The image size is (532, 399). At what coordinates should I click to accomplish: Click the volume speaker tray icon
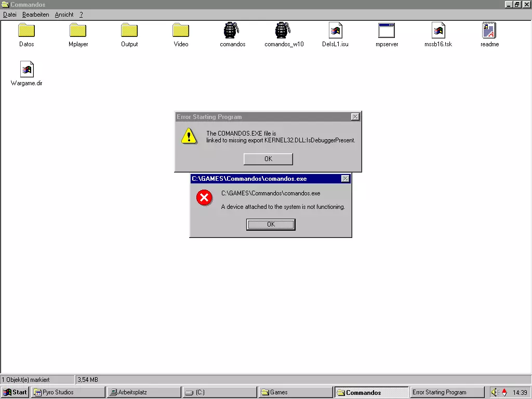click(x=495, y=392)
